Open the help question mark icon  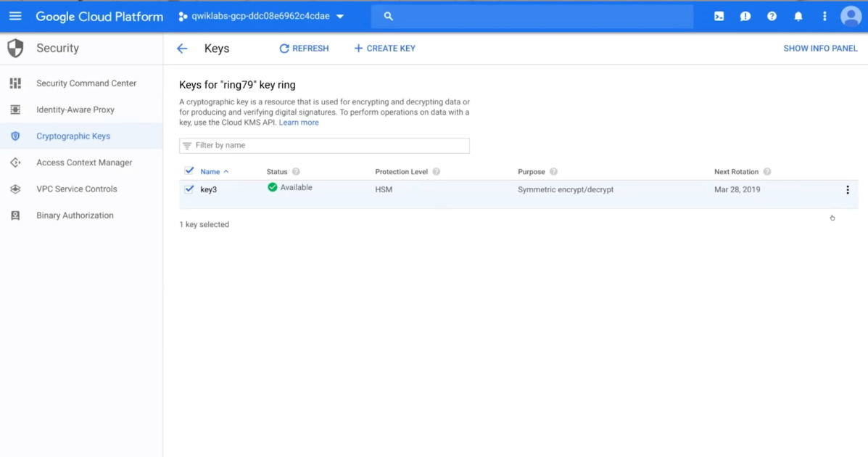(x=772, y=16)
